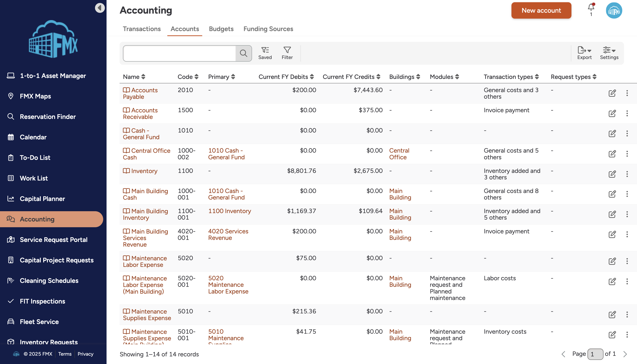Click the search magnifier button
The height and width of the screenshot is (364, 637).
pos(243,53)
